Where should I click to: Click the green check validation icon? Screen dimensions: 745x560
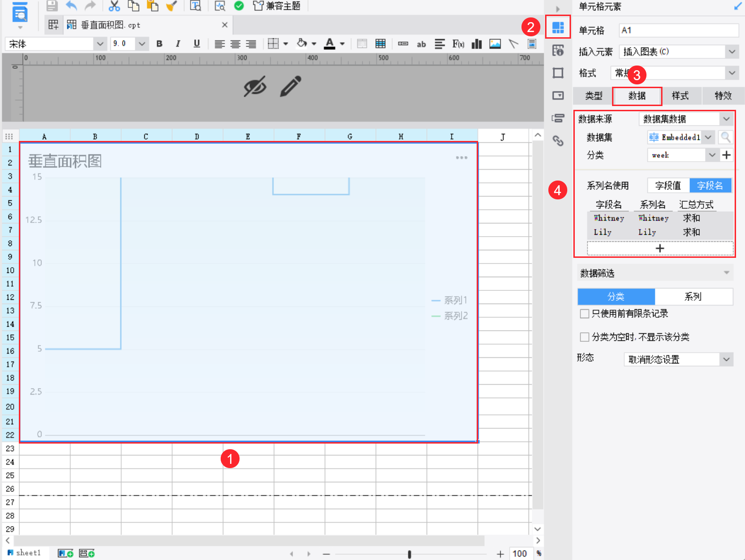coord(239,6)
